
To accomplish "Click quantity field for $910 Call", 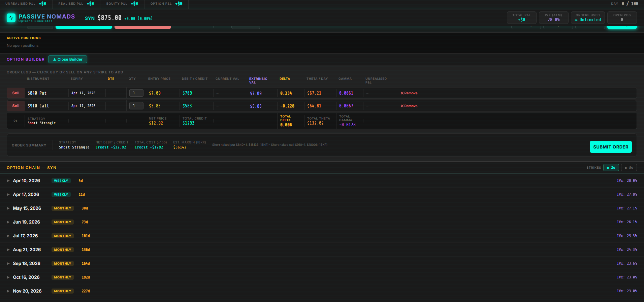I will pos(136,106).
